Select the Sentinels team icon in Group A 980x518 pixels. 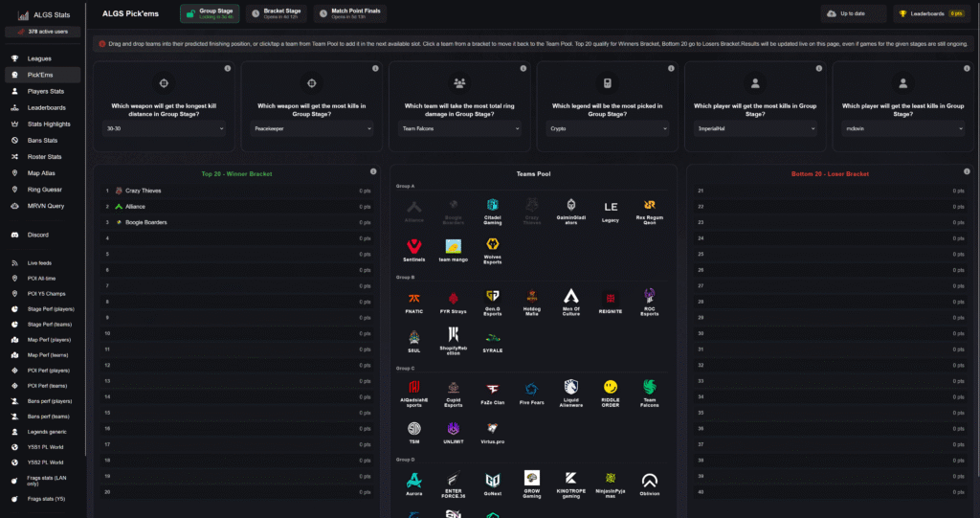coord(414,244)
